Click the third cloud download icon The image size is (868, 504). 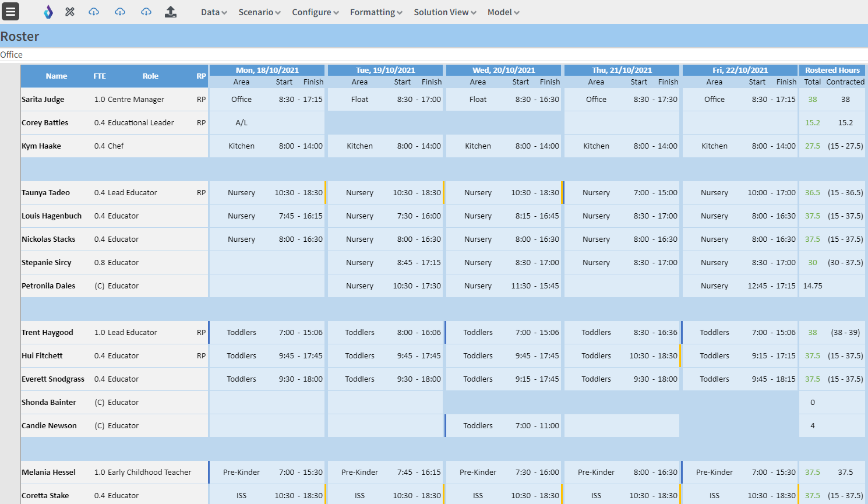146,12
